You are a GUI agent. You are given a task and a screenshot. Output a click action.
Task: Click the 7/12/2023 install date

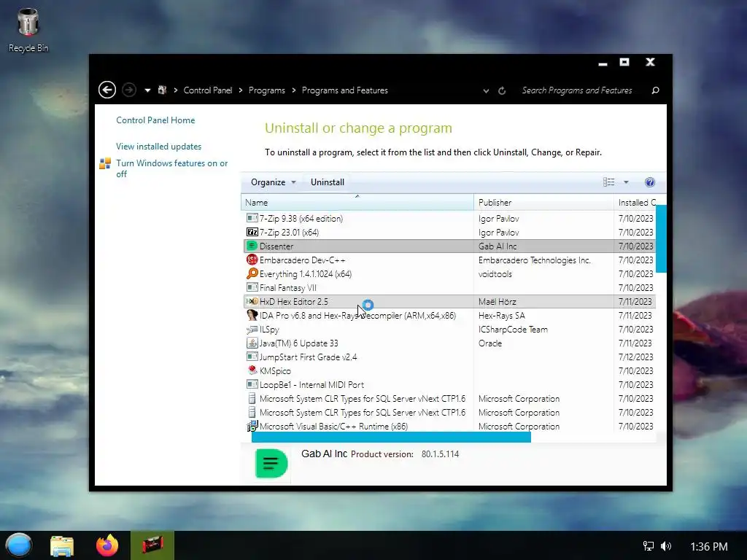[635, 357]
